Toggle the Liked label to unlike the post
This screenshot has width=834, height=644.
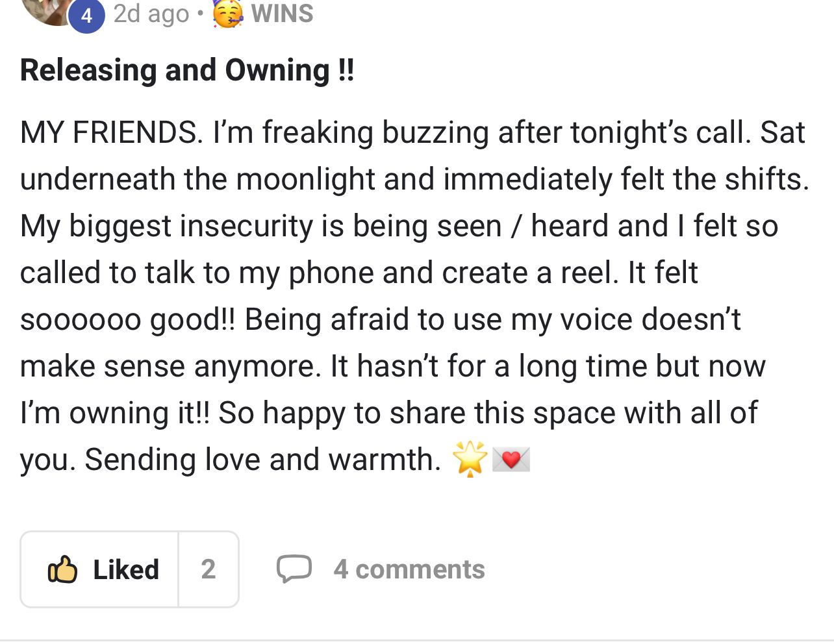tap(126, 569)
